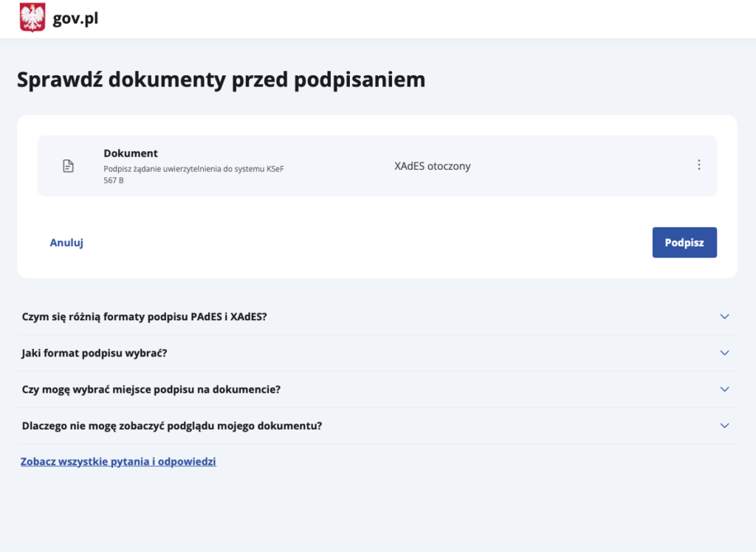Open 'Zobacz wszystkie pytania i odpowiedzi'
The width and height of the screenshot is (756, 552).
coord(117,460)
